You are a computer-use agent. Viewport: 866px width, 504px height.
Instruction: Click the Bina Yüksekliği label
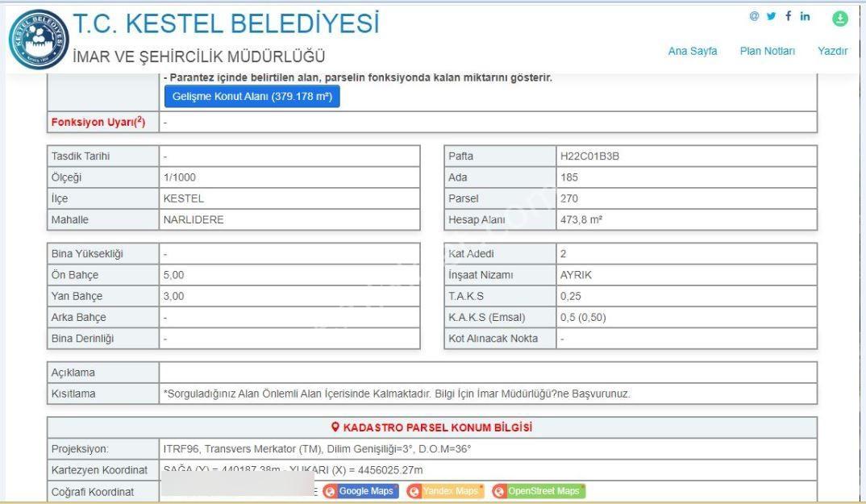click(x=87, y=254)
